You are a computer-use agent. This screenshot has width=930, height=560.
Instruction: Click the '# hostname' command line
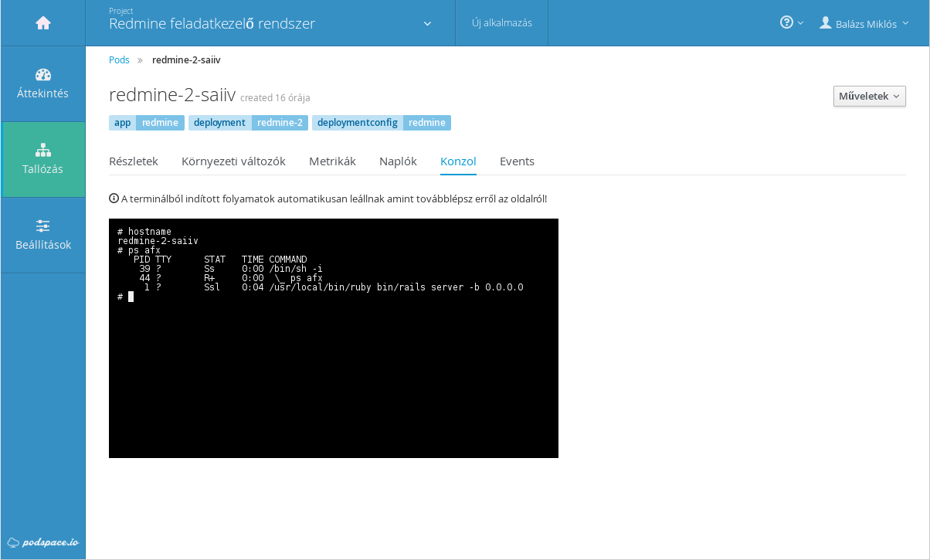coord(144,232)
